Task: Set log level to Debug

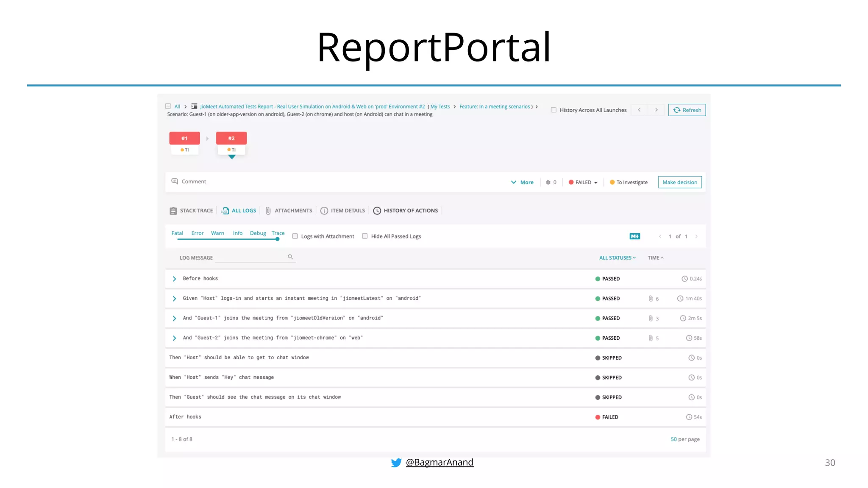Action: click(258, 233)
